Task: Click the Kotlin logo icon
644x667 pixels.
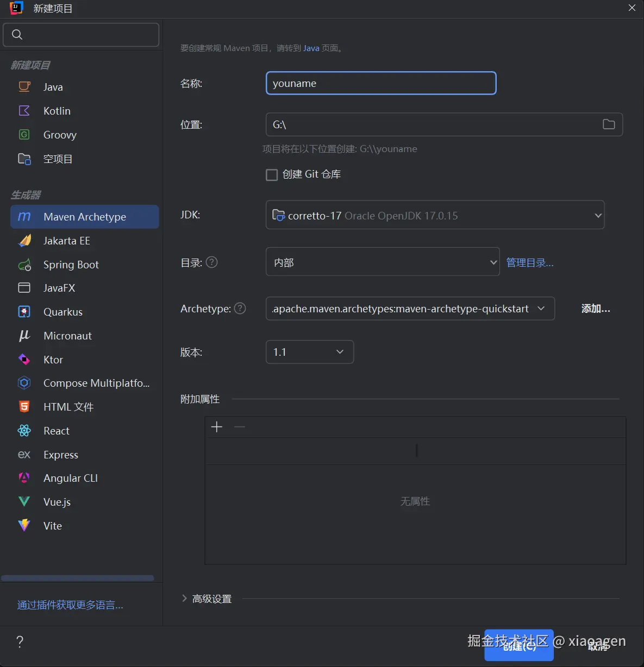Action: (24, 111)
